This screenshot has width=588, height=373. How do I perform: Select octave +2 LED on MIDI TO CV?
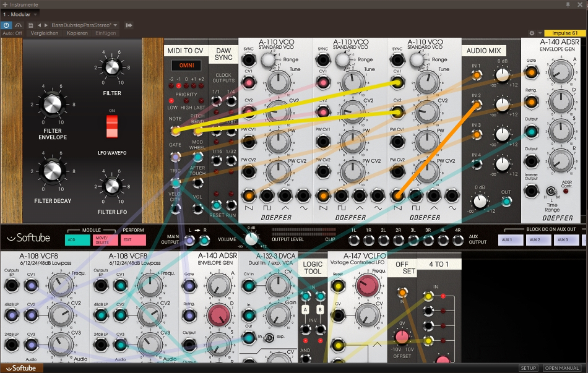click(x=201, y=86)
